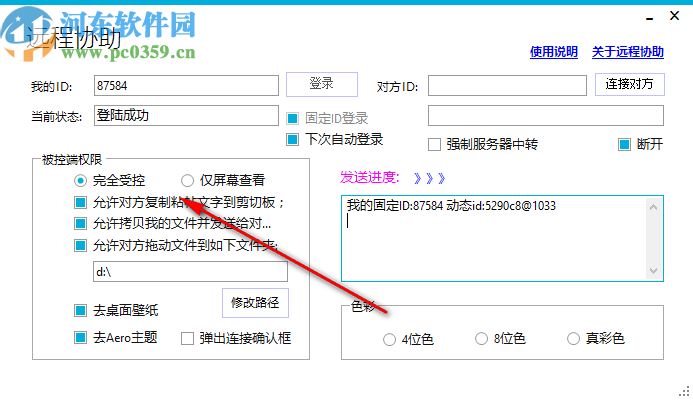693x400 pixels.
Task: Click the d:\ folder path field
Action: 190,271
